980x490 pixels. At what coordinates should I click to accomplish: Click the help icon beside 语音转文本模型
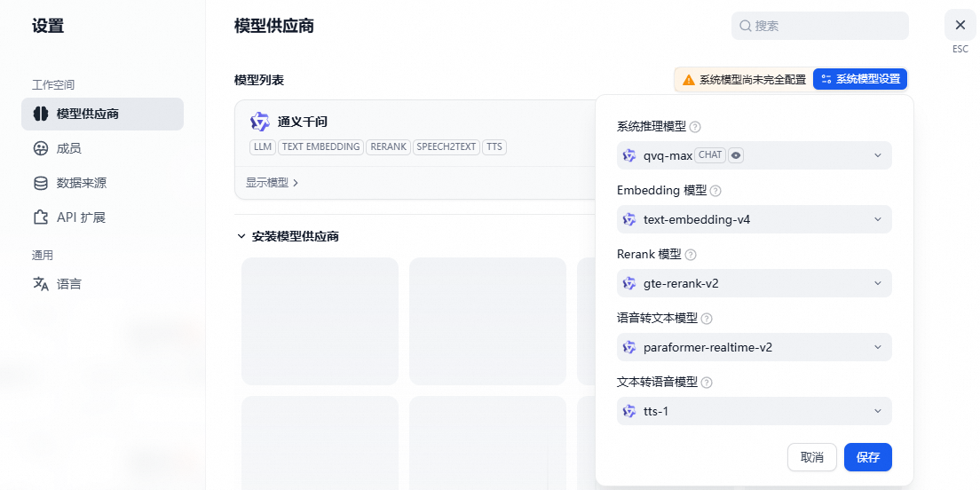pos(707,319)
